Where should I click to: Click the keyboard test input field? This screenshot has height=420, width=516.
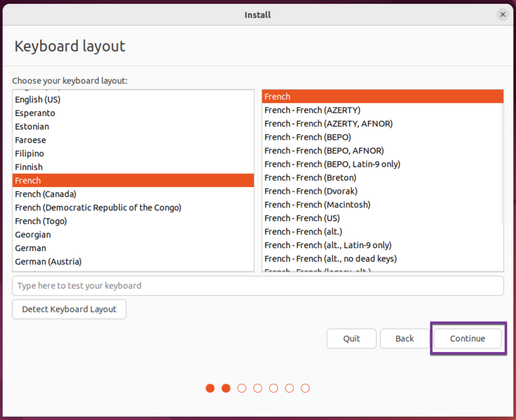(x=258, y=286)
